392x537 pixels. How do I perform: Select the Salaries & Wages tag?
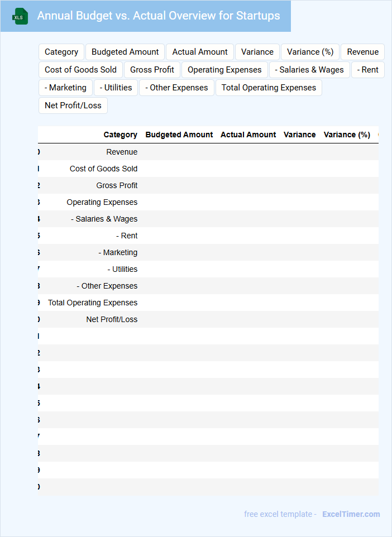(309, 70)
